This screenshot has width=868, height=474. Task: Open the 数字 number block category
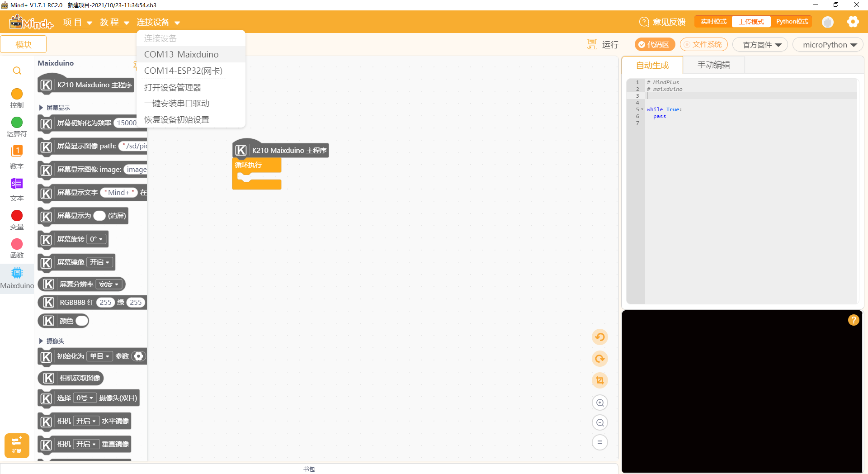coord(17,157)
